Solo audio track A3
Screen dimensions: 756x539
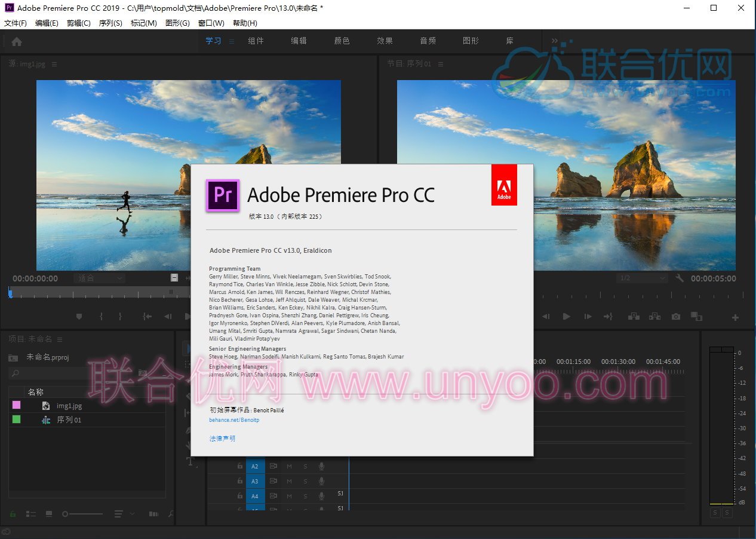coord(305,481)
